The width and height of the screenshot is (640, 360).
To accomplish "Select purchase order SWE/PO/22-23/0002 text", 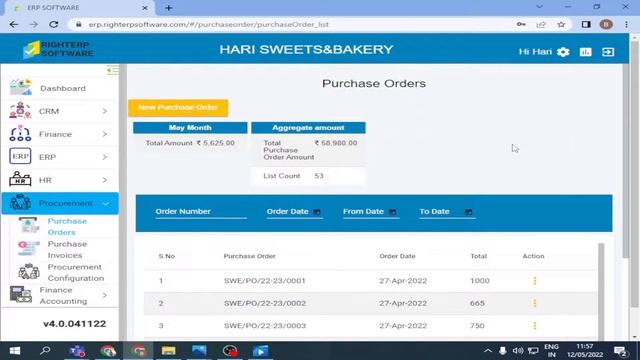I will tap(264, 303).
